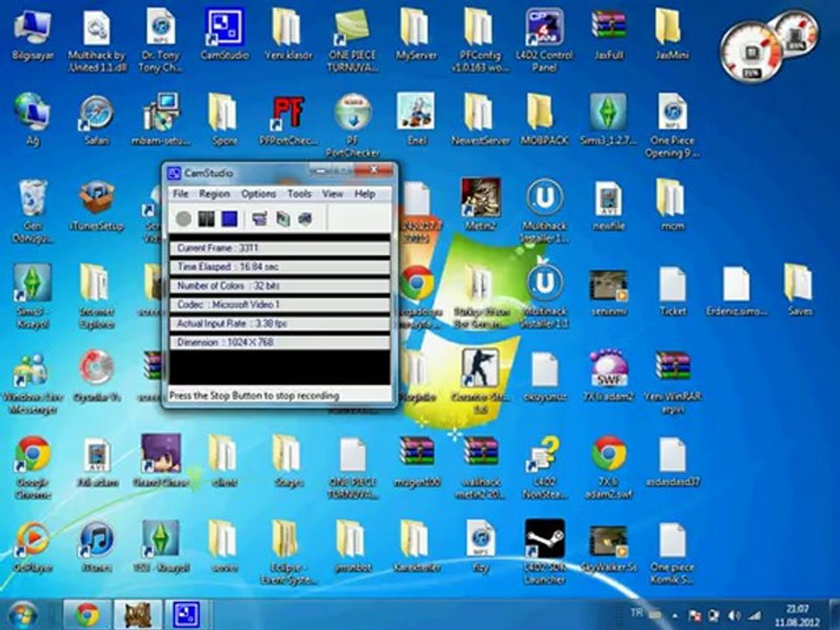Select the Multihack by United dll file
This screenshot has width=840, height=630.
click(96, 41)
